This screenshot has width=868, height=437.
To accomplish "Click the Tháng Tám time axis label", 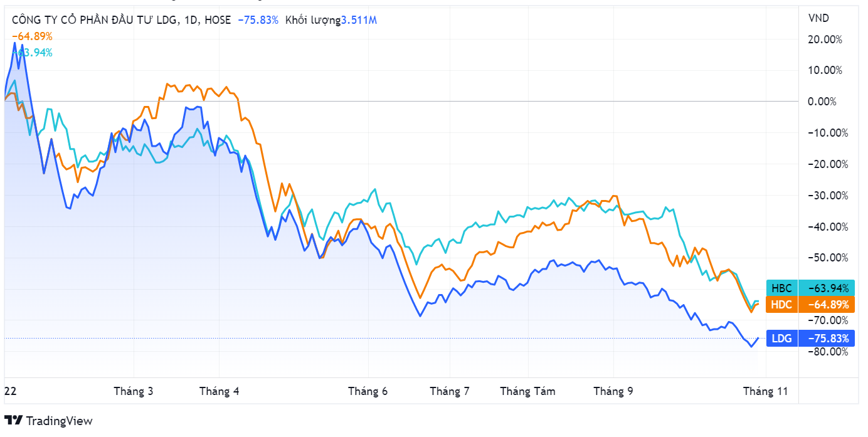I will pyautogui.click(x=527, y=392).
